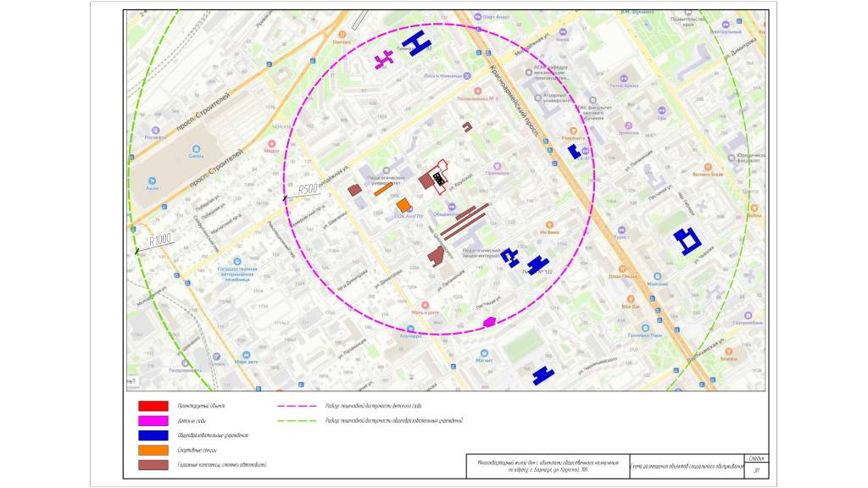
Task: Click the Маяков shop icon
Action: (x=657, y=276)
